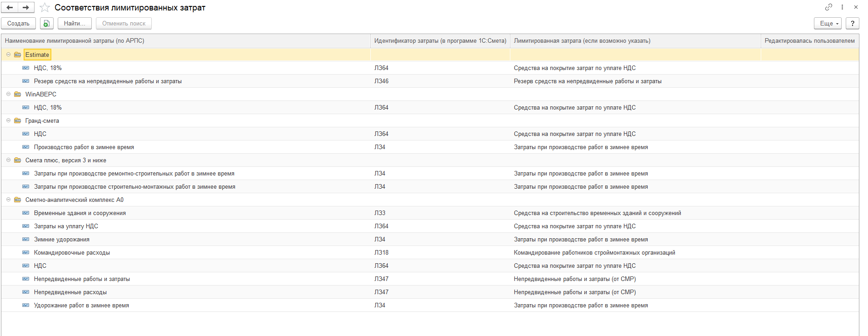Screen dimensions: 868x336
Task: Get link to this form icon
Action: click(828, 7)
